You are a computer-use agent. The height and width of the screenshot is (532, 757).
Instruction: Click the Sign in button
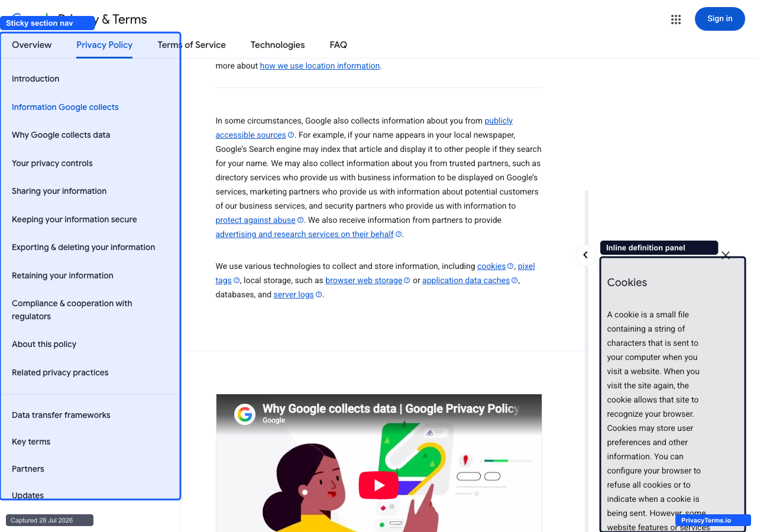click(x=720, y=19)
